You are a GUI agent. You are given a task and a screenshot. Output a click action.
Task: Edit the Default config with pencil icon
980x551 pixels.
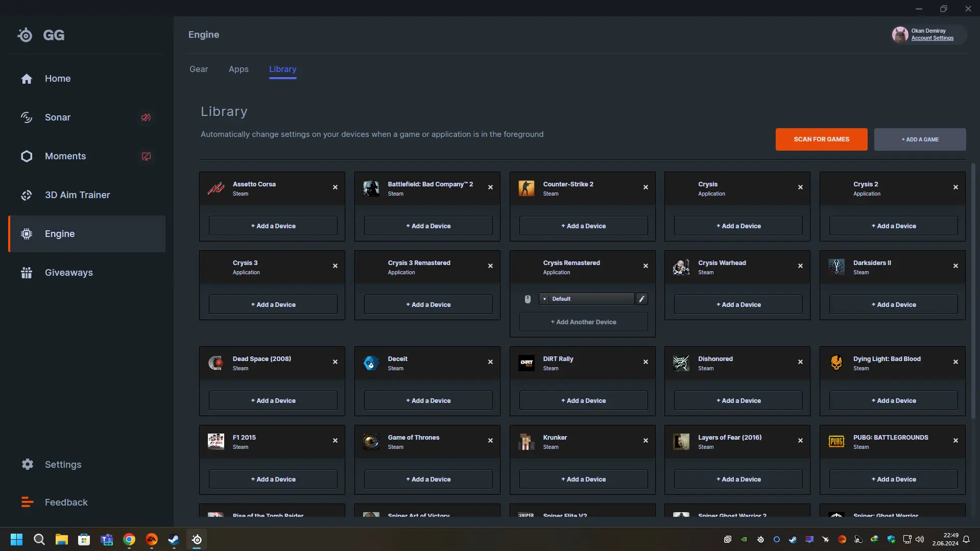pyautogui.click(x=642, y=299)
